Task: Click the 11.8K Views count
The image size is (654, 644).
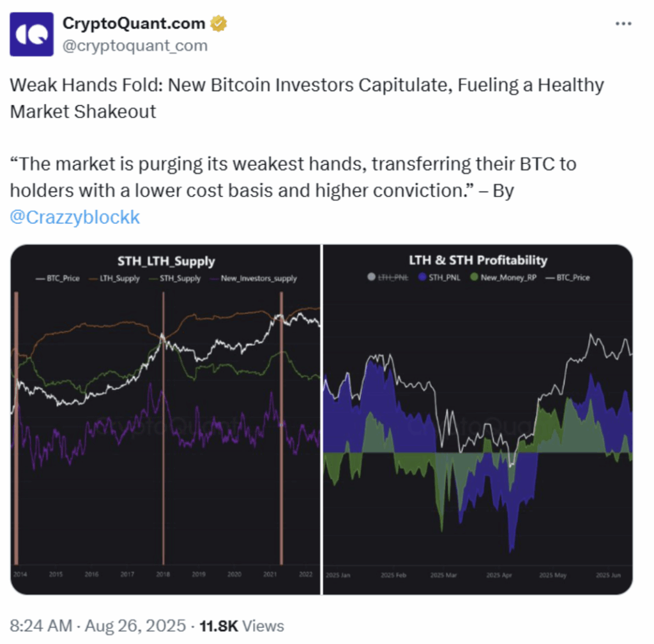Action: click(241, 625)
